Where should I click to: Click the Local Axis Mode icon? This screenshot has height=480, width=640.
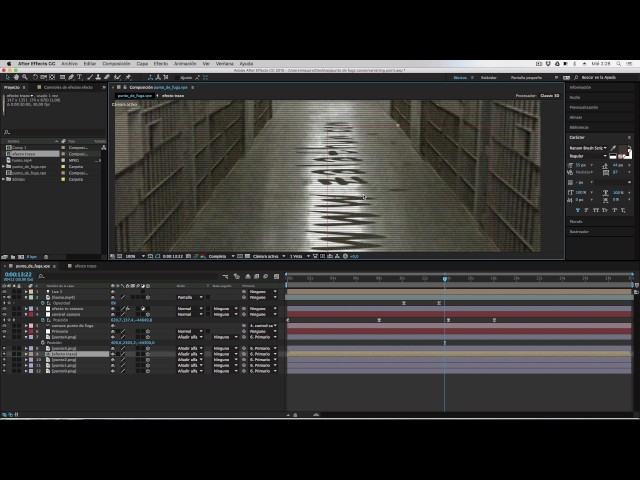point(150,77)
